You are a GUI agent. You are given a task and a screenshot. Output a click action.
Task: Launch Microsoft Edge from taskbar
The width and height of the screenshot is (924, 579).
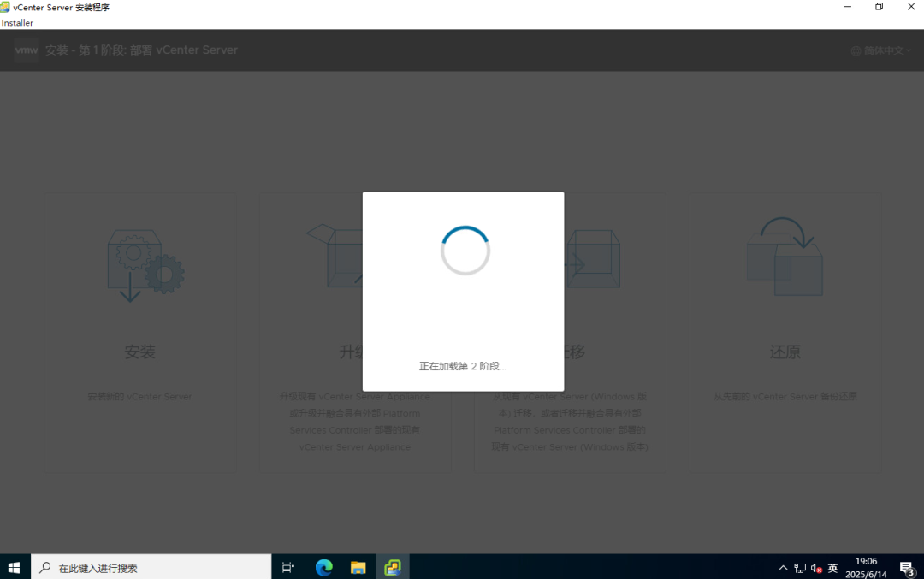click(x=323, y=567)
